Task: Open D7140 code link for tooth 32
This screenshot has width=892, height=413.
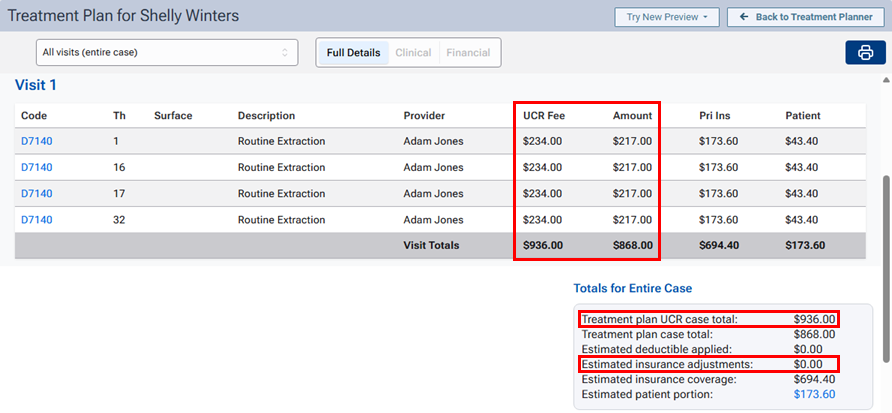Action: click(x=36, y=219)
